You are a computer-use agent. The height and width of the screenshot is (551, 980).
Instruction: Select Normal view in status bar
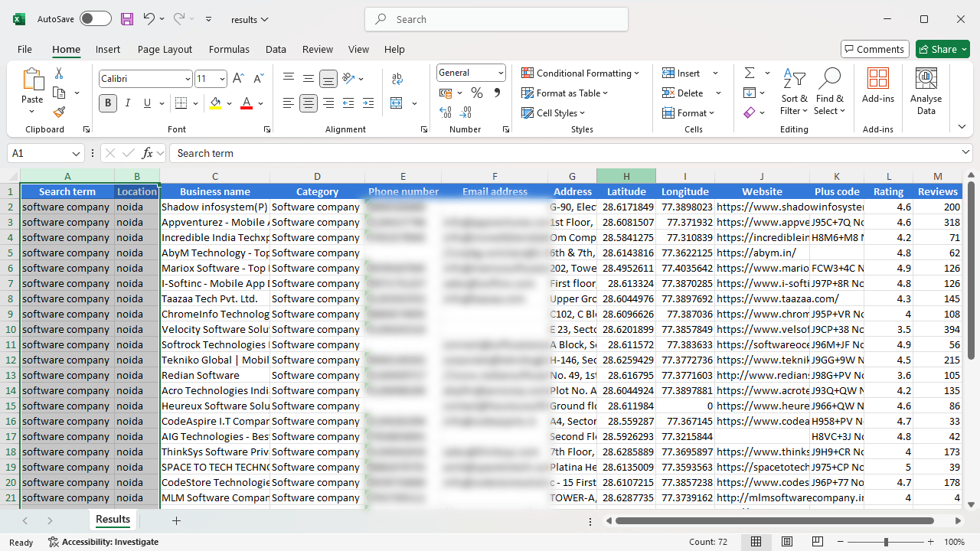click(756, 542)
